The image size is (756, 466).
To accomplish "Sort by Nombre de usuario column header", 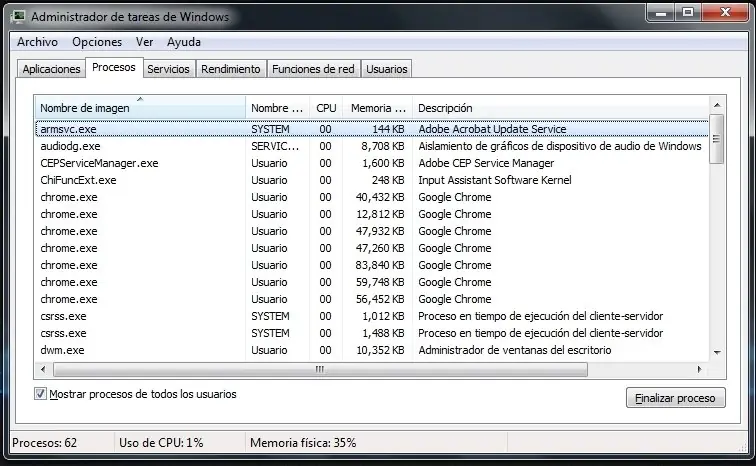I will [x=277, y=107].
